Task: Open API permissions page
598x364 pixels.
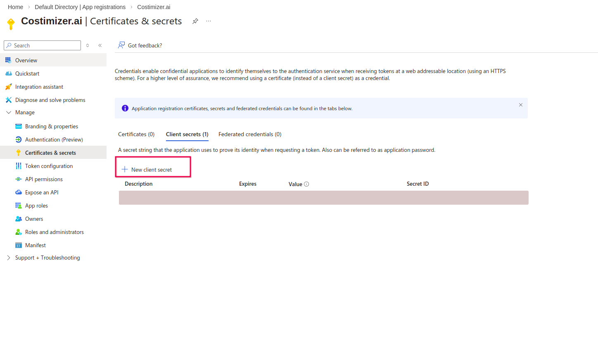Action: point(44,179)
